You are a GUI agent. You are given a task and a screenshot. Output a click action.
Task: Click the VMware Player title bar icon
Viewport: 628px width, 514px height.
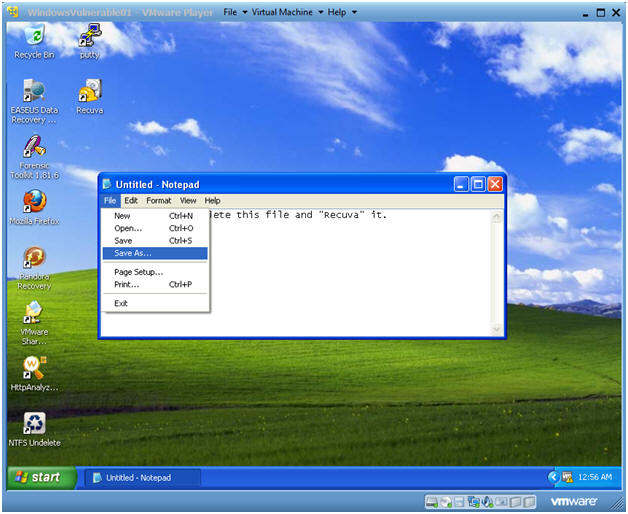point(13,12)
